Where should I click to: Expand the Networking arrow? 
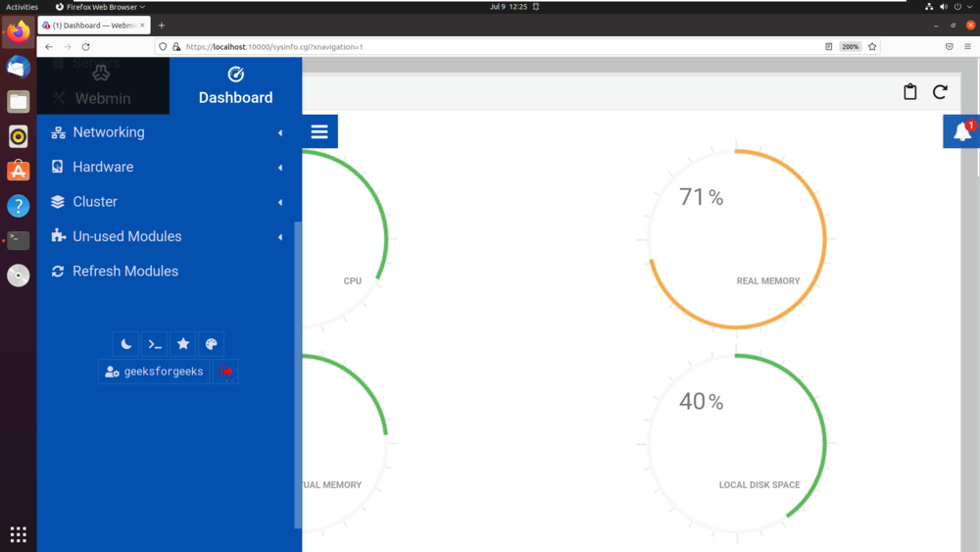click(x=280, y=132)
